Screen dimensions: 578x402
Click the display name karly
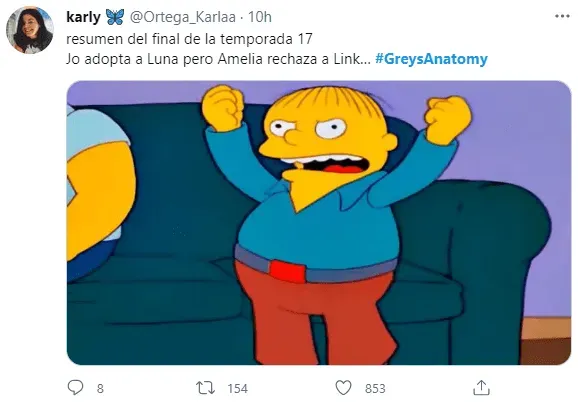(x=83, y=17)
